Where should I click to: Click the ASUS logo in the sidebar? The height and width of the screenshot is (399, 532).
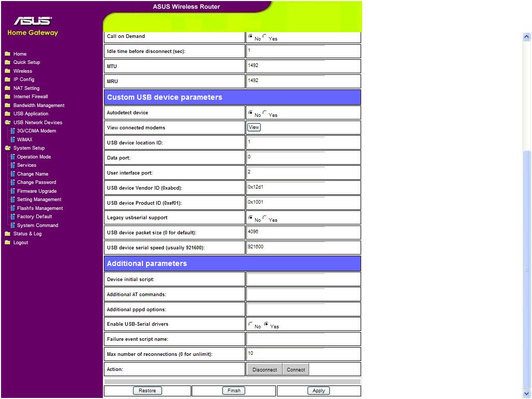point(33,21)
